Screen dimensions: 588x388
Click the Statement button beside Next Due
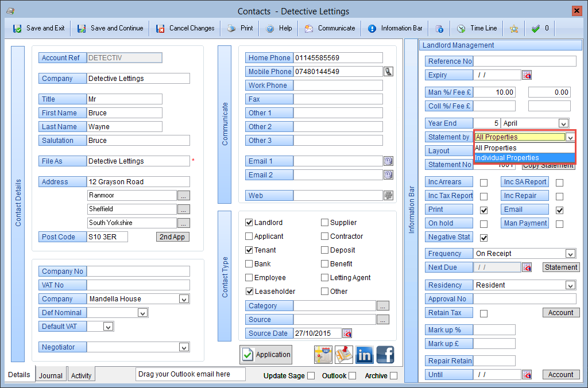point(561,267)
